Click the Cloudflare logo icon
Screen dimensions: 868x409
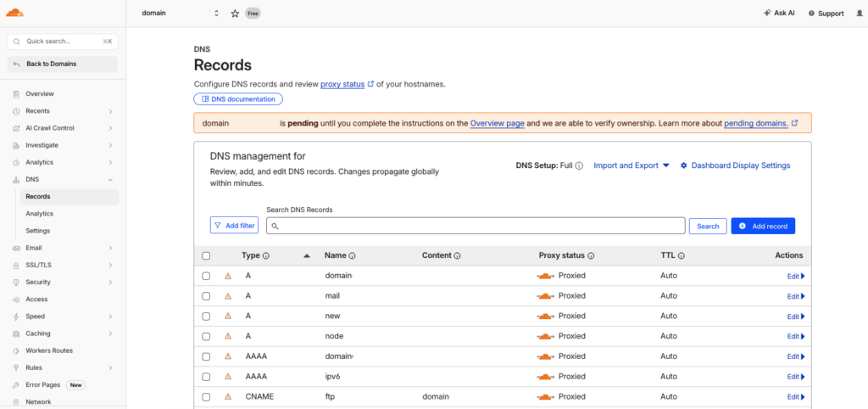15,13
